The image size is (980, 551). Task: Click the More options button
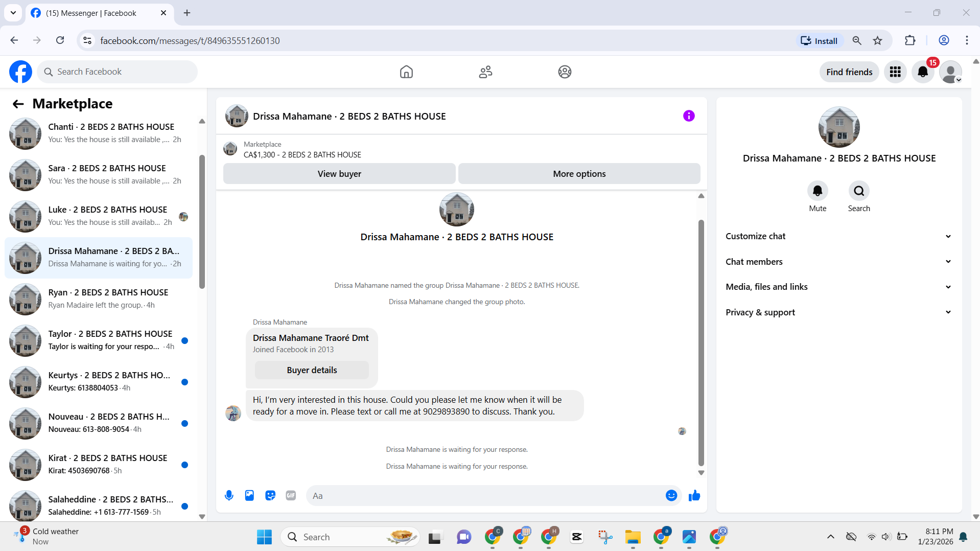click(579, 174)
